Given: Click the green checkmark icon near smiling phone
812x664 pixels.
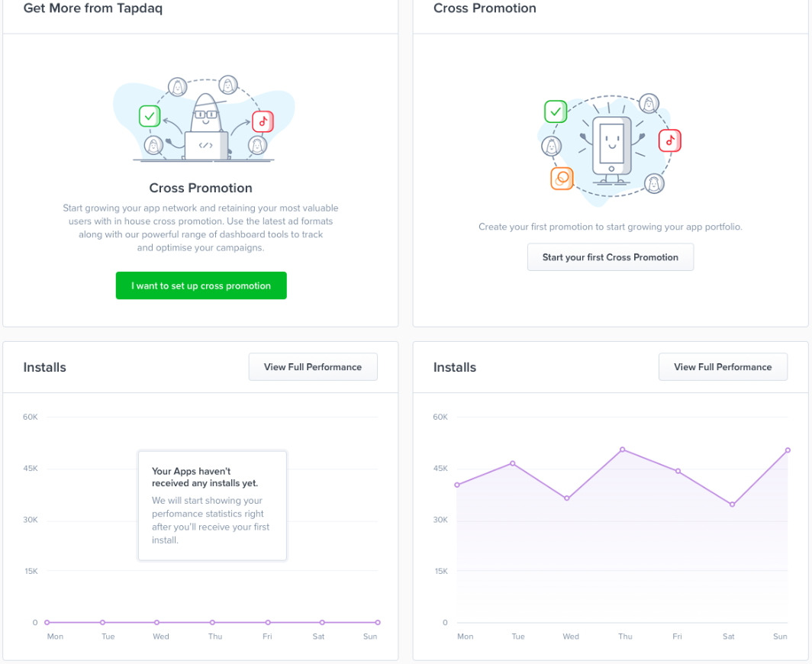Looking at the screenshot, I should click(556, 111).
